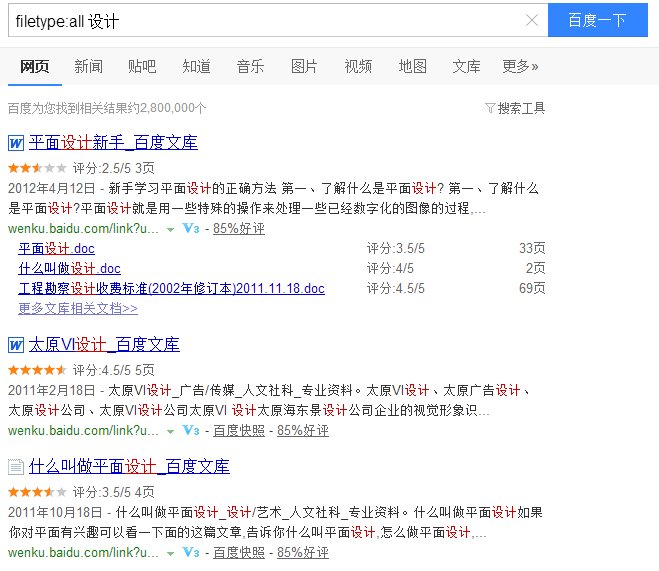Click the filter funnel icon beside 搜索工具
Image resolution: width=659 pixels, height=571 pixels.
[490, 108]
